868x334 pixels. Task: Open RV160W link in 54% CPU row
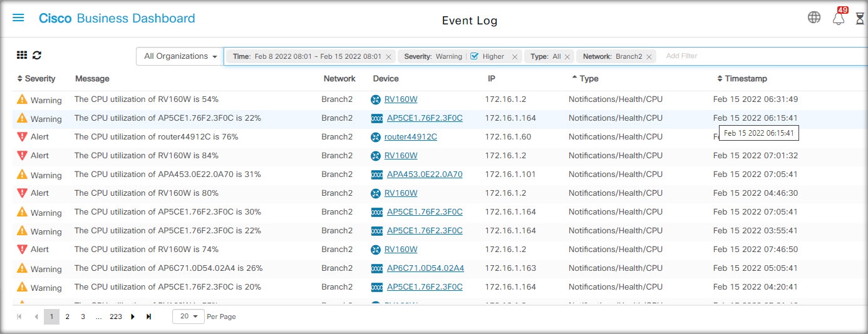point(401,99)
